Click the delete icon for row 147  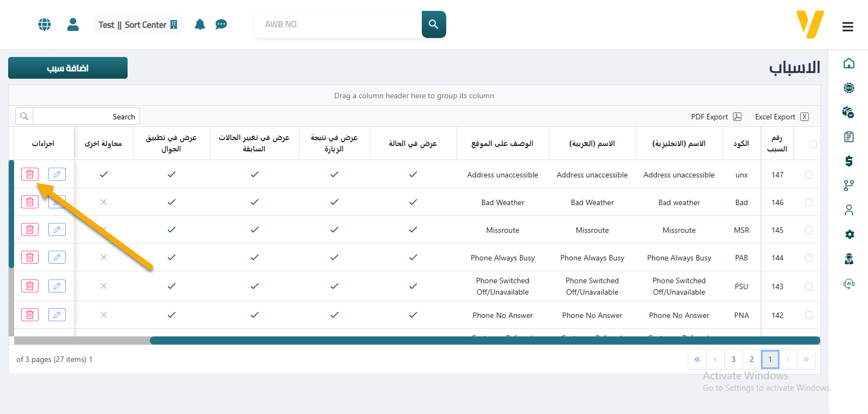[30, 174]
